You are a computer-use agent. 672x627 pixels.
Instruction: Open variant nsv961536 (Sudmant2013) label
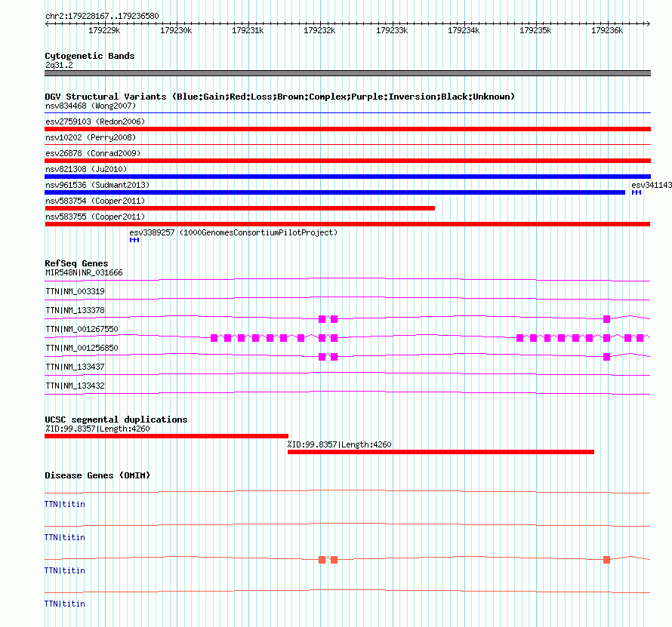click(x=97, y=185)
